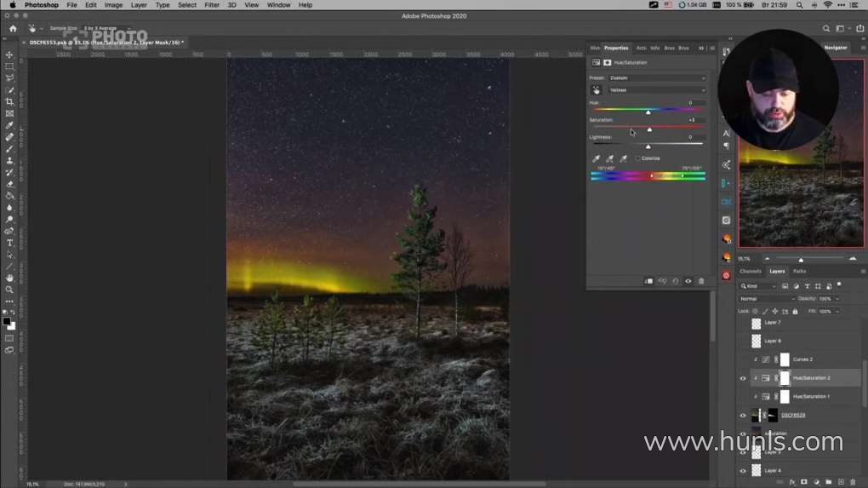Open the blend mode dropdown showing Normal
The height and width of the screenshot is (488, 868).
coord(766,299)
